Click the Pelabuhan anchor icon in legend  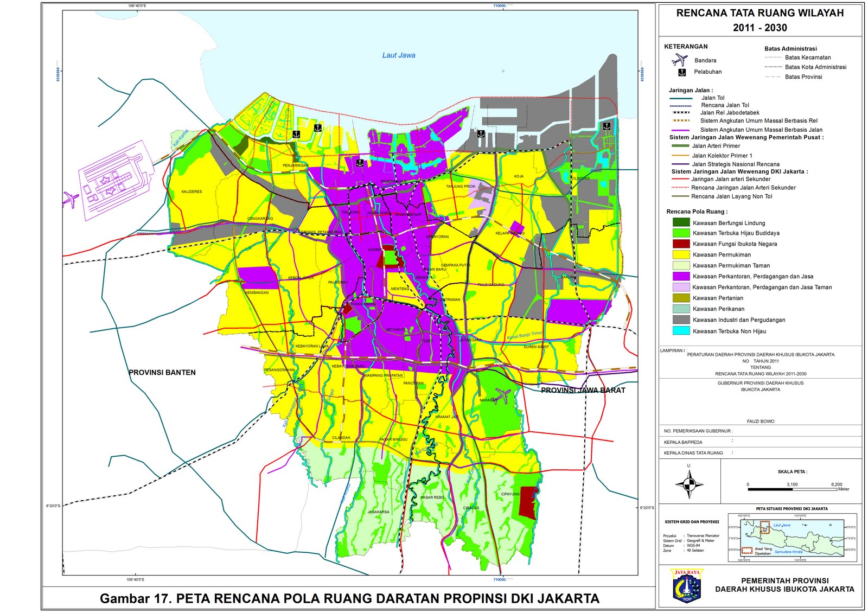(x=682, y=72)
